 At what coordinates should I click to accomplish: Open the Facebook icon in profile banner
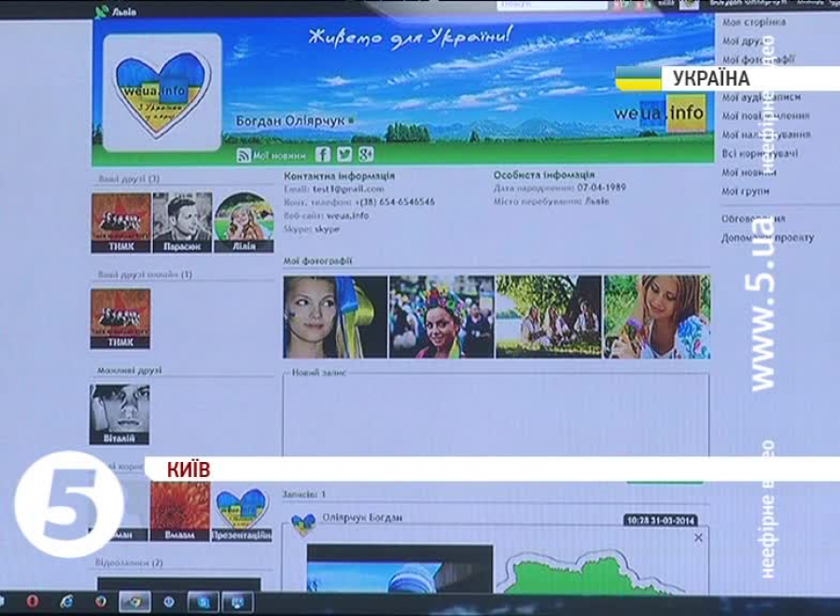tap(323, 155)
